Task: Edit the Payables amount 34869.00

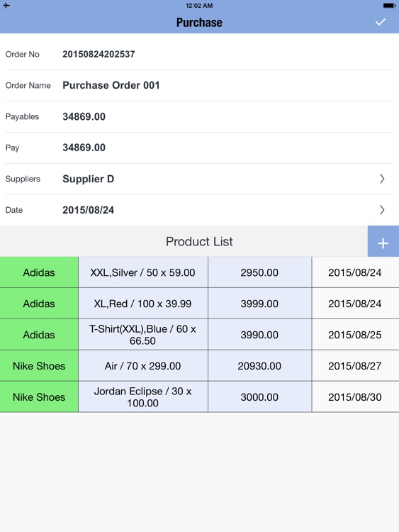Action: (84, 117)
